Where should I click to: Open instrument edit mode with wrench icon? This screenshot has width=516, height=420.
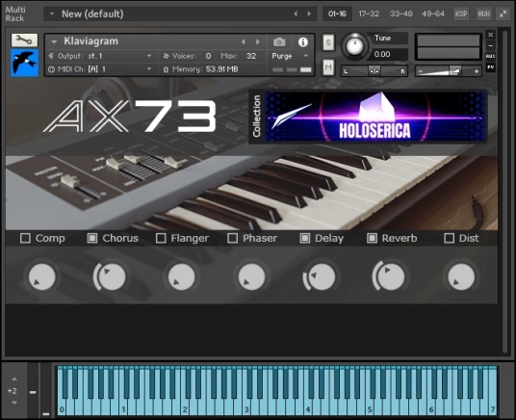(x=24, y=40)
